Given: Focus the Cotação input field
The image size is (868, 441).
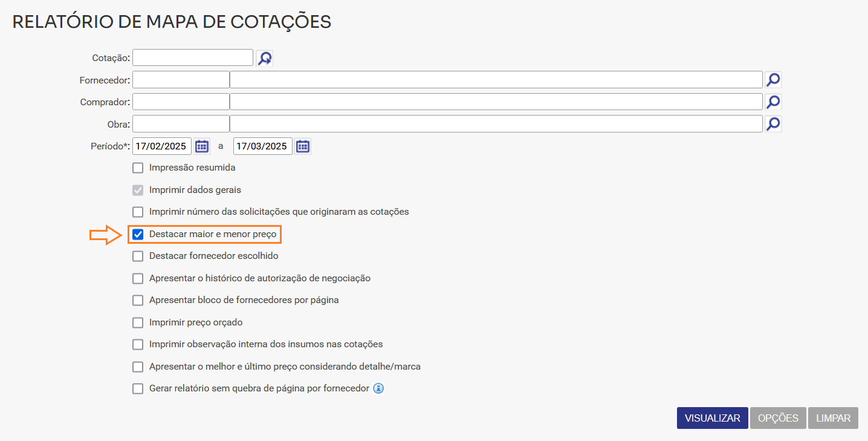Looking at the screenshot, I should pyautogui.click(x=193, y=57).
